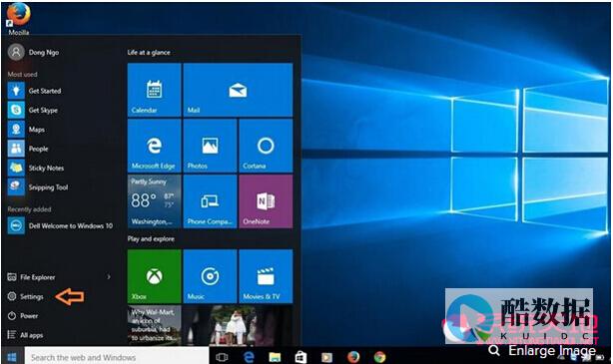Viewport: 613px width, 364px height.
Task: Show All apps list
Action: [x=25, y=335]
